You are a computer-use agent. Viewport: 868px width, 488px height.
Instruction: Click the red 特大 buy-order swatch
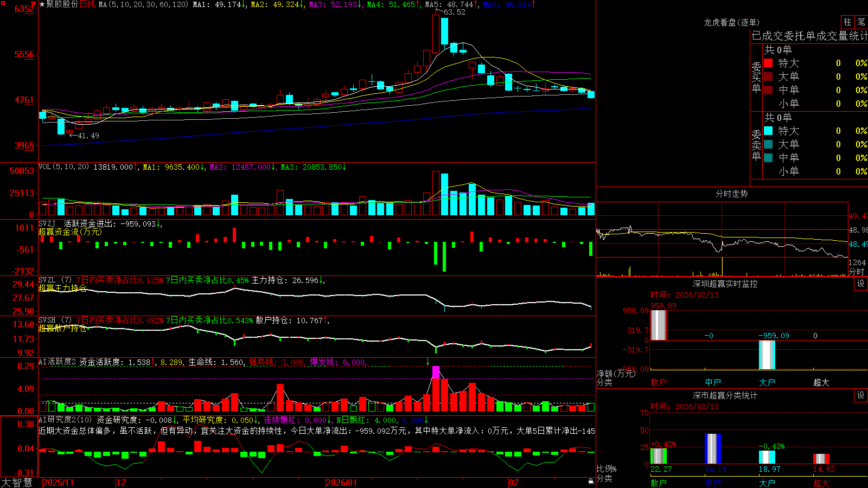point(768,63)
